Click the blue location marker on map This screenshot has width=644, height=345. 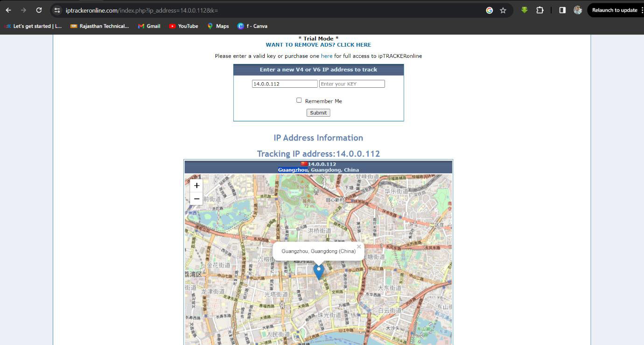319,271
